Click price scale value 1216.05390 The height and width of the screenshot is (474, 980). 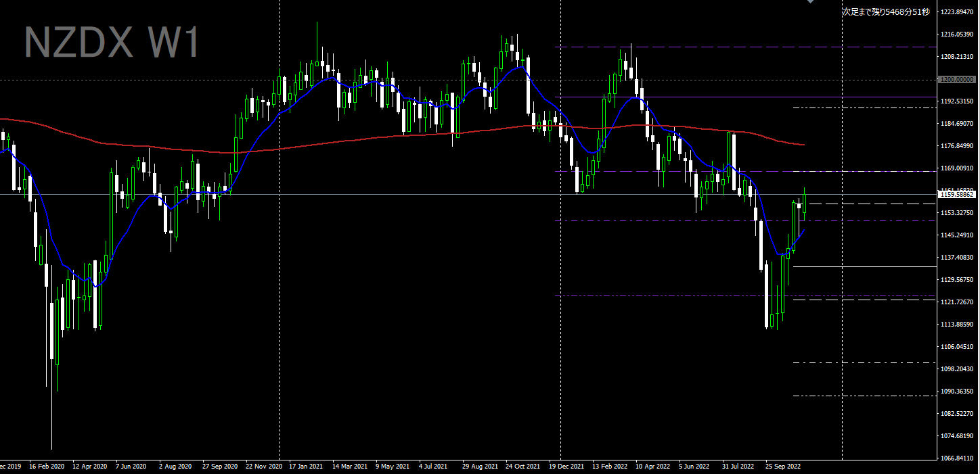click(x=957, y=34)
